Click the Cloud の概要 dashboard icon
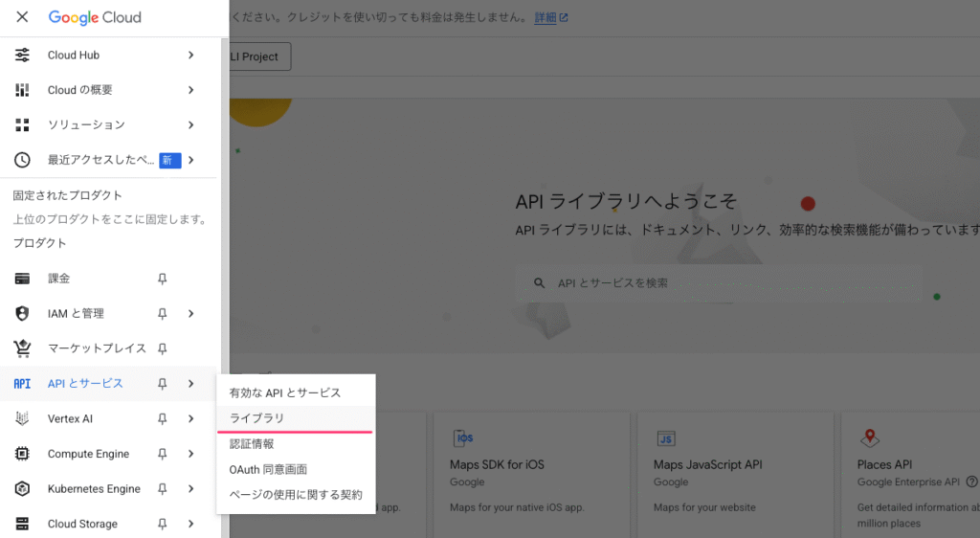Screen dimensions: 980x538 [22, 90]
